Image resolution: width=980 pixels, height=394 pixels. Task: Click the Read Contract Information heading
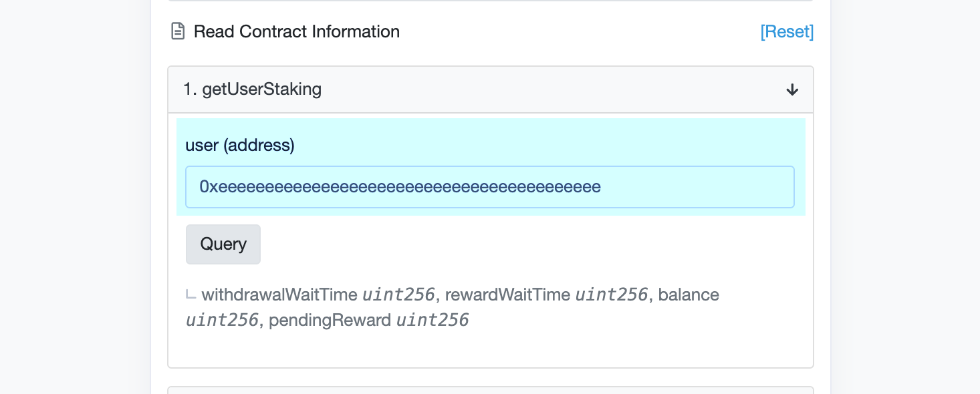(x=296, y=31)
